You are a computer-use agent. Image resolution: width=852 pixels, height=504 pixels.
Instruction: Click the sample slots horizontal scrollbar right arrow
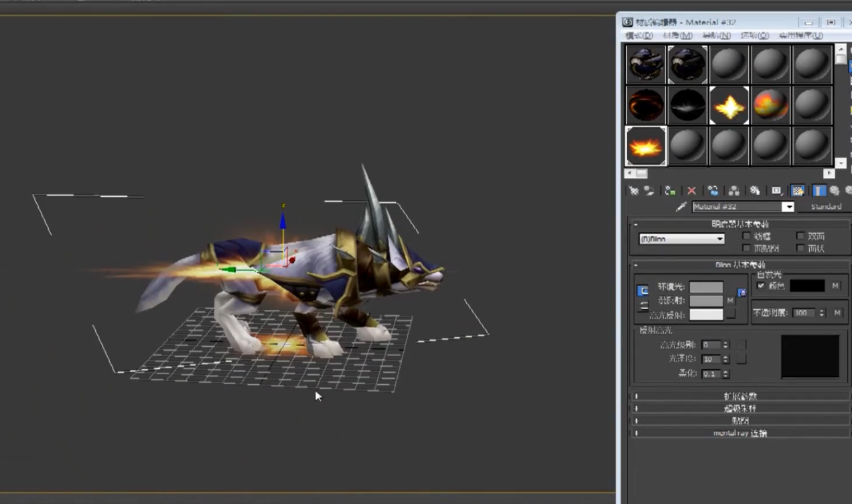829,173
